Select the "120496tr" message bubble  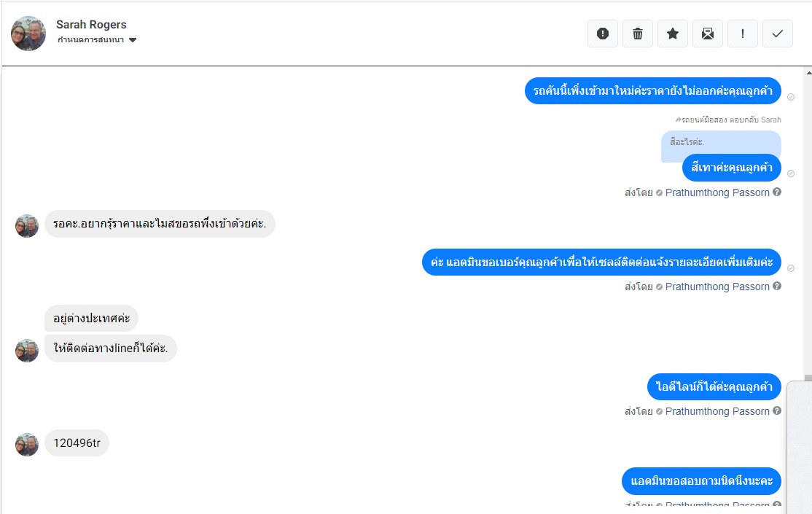(77, 443)
